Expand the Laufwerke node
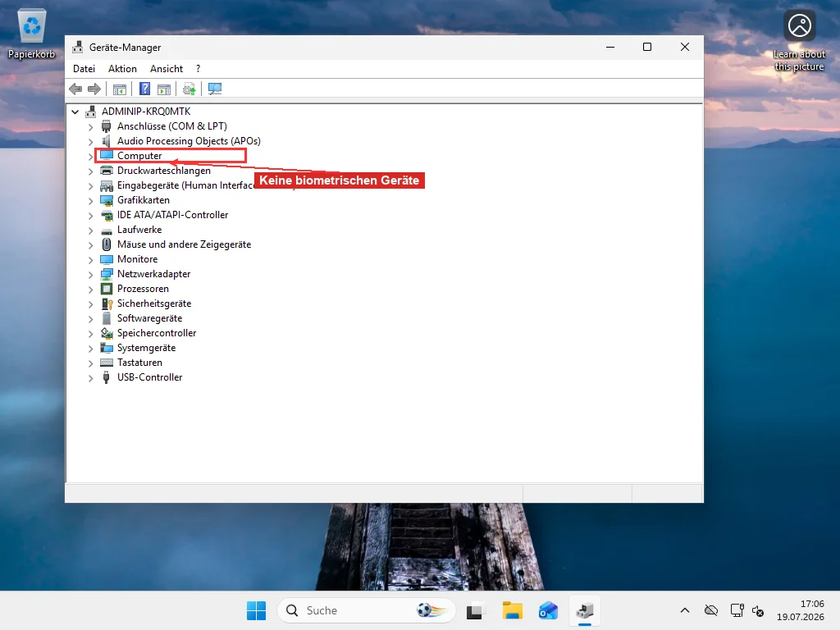 [x=90, y=230]
